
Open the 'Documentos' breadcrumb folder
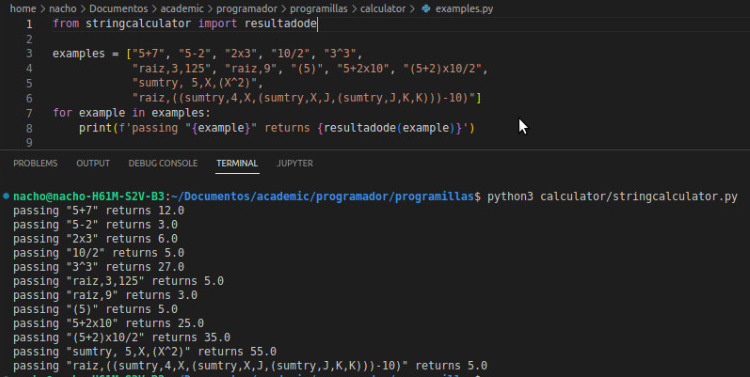click(x=119, y=8)
